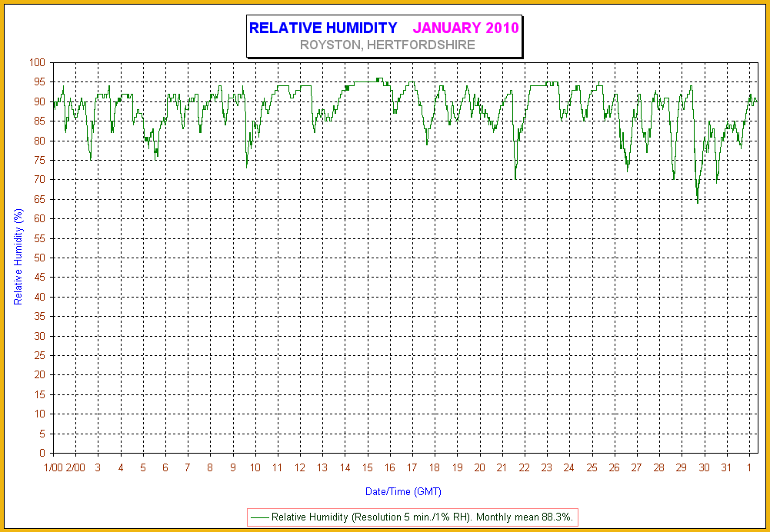770x532 pixels.
Task: Select the legend text with monthly mean 88.3%
Action: (x=424, y=517)
